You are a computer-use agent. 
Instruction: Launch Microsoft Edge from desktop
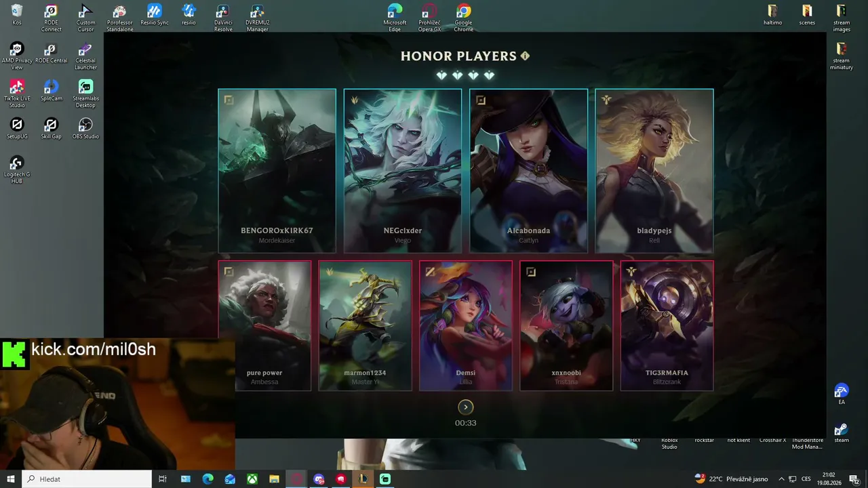click(395, 18)
